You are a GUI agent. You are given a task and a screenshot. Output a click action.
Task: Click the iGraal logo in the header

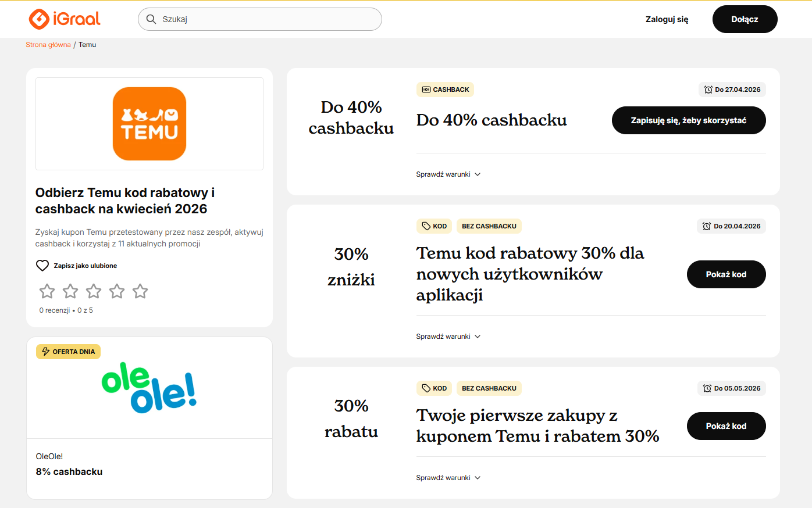(64, 19)
